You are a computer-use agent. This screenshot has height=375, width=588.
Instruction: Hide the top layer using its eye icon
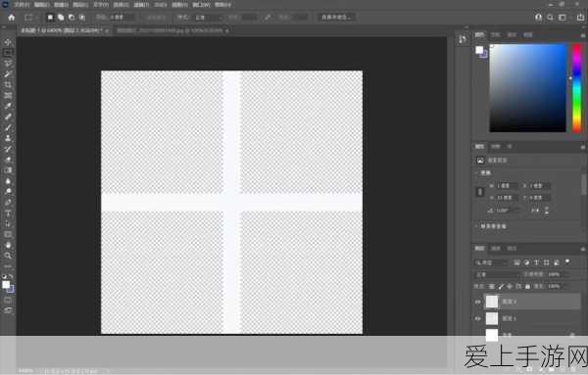478,302
